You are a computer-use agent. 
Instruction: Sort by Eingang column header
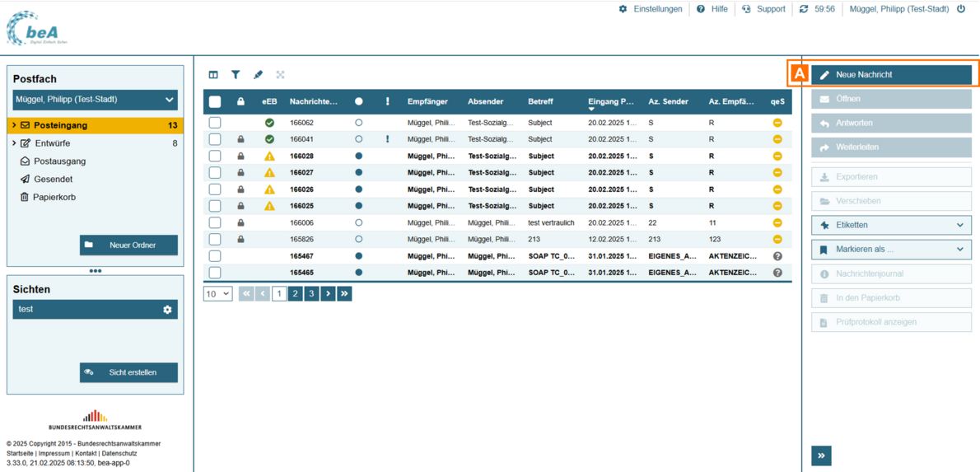coord(611,101)
